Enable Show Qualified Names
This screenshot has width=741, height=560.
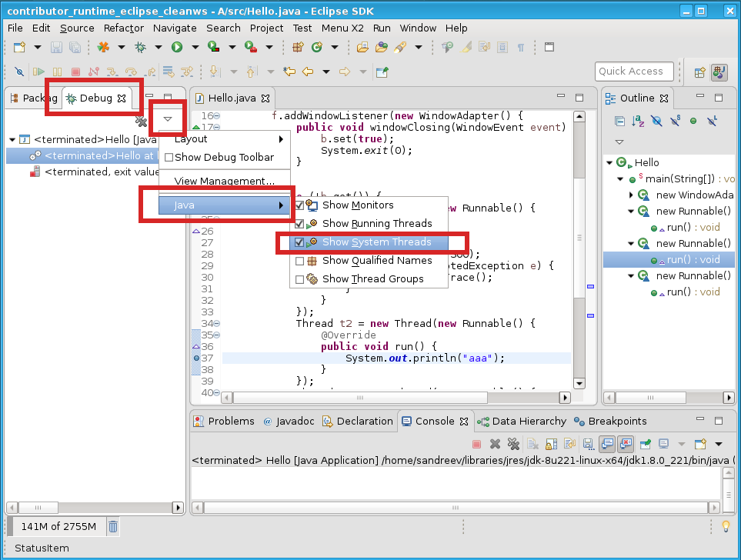299,261
